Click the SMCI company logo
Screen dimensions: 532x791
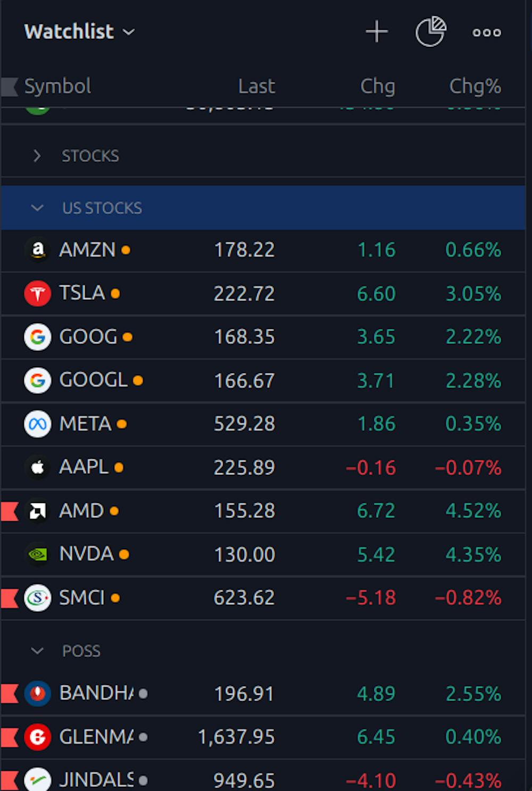click(x=37, y=597)
